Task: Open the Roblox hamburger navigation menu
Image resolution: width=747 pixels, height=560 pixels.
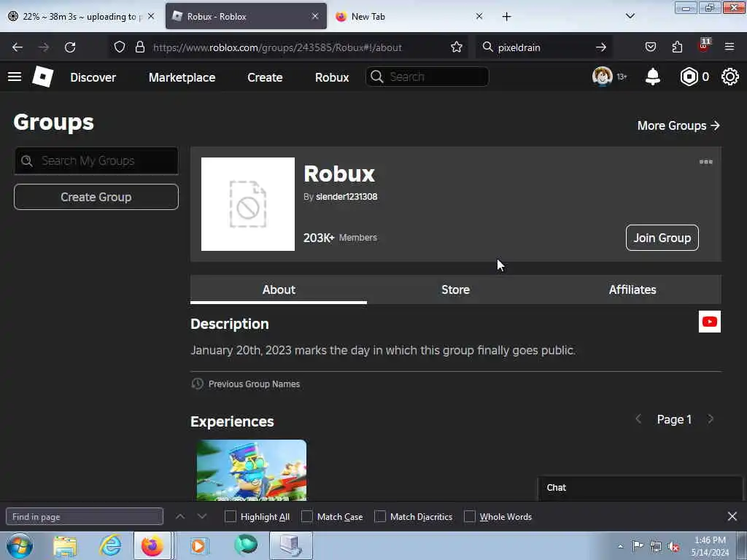Action: pos(15,77)
